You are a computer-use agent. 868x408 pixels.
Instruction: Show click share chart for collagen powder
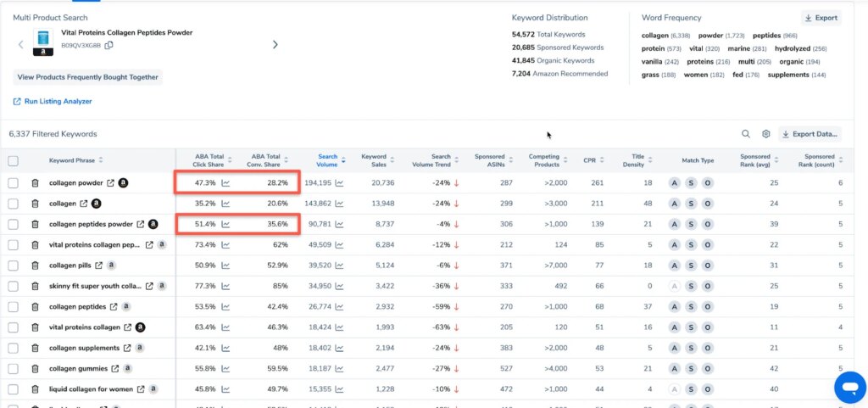pos(225,182)
